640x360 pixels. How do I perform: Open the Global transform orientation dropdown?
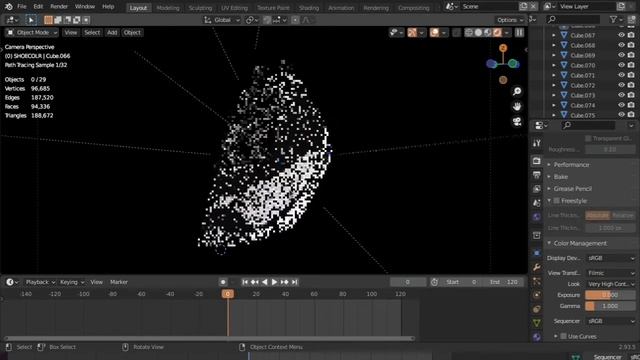(222, 20)
